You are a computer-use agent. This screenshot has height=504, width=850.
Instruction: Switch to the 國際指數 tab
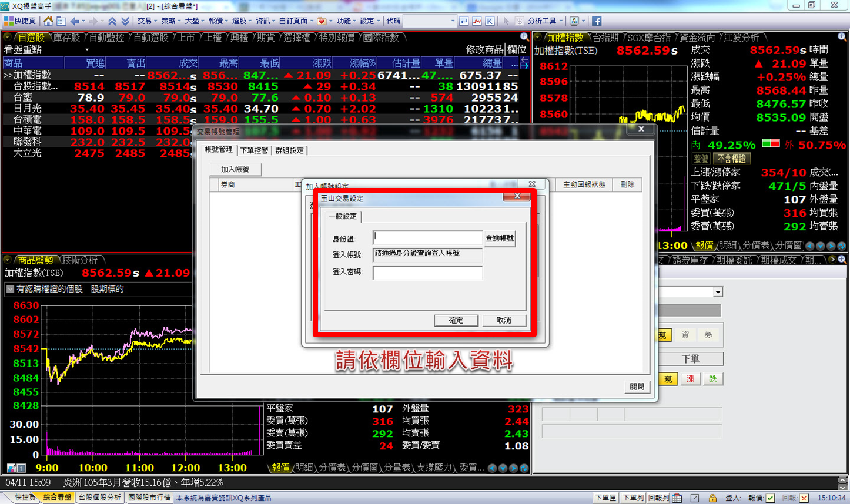coord(381,38)
